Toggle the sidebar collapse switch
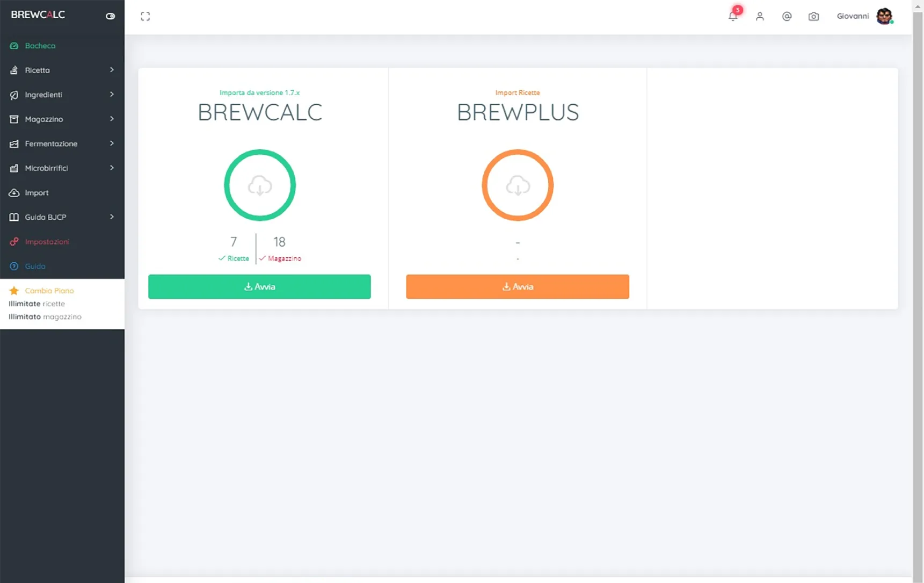This screenshot has height=583, width=924. (110, 16)
